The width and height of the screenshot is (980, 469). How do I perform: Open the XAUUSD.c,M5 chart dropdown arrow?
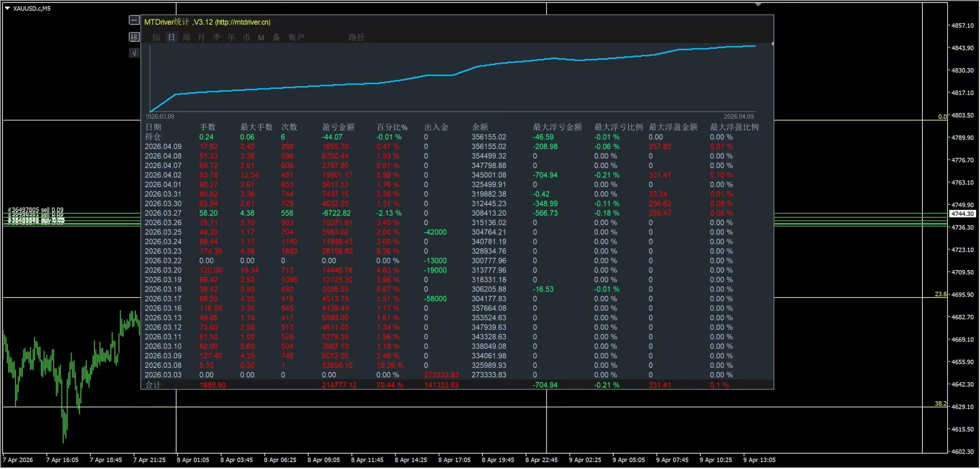tap(7, 8)
